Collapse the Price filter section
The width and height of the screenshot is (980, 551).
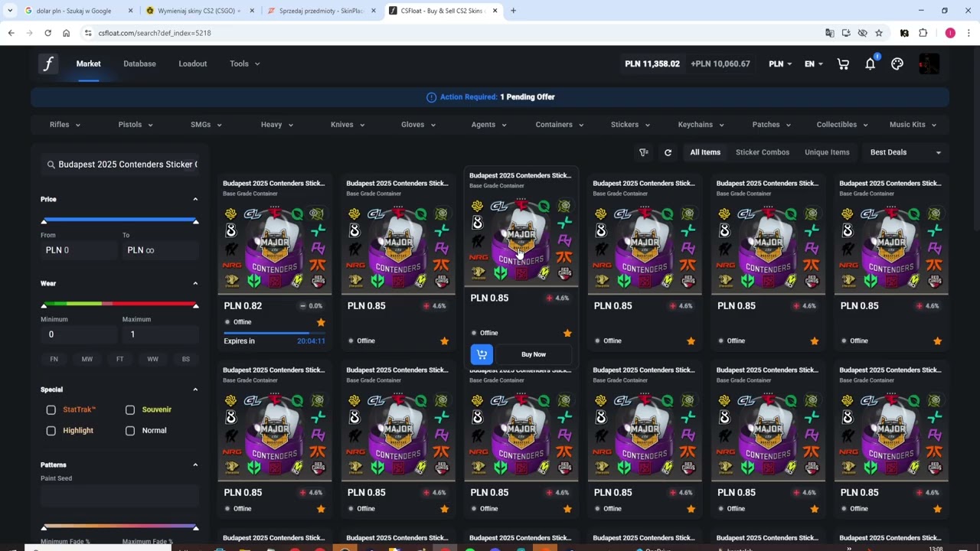195,199
